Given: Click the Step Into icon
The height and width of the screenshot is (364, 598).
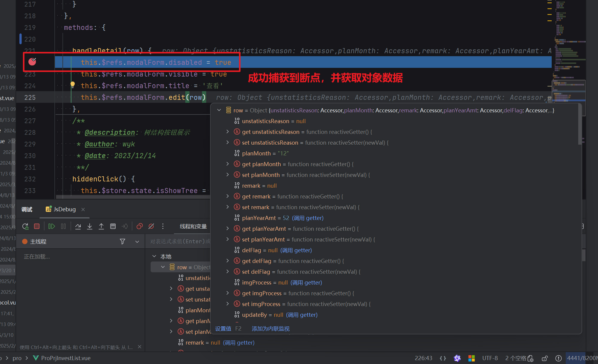Looking at the screenshot, I should click(90, 227).
